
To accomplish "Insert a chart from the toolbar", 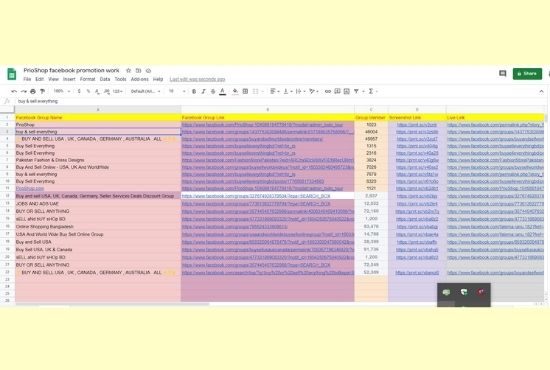I will (347, 91).
